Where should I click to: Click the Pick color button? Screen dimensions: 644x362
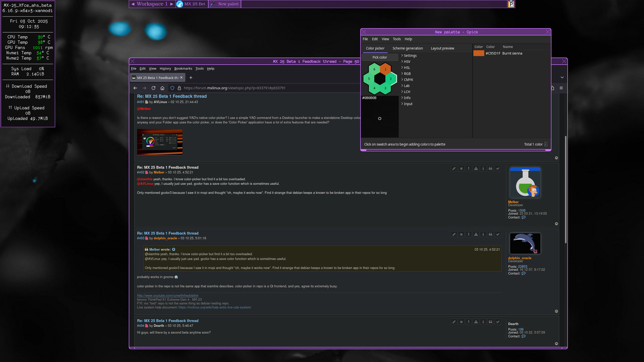[x=380, y=57]
